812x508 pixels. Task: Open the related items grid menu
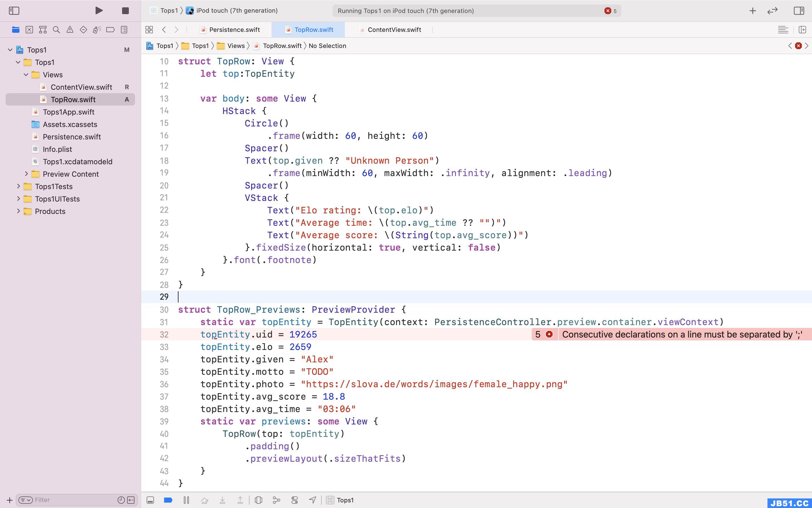(149, 30)
